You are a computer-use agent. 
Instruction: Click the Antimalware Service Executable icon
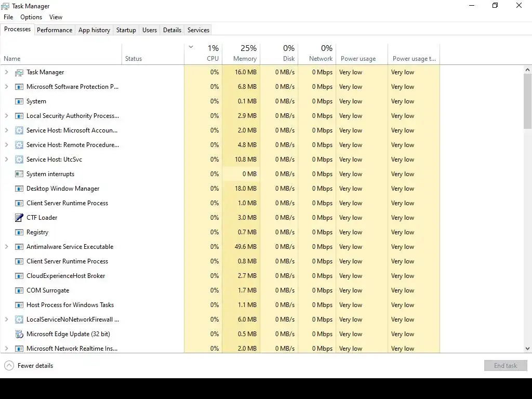[x=19, y=247]
